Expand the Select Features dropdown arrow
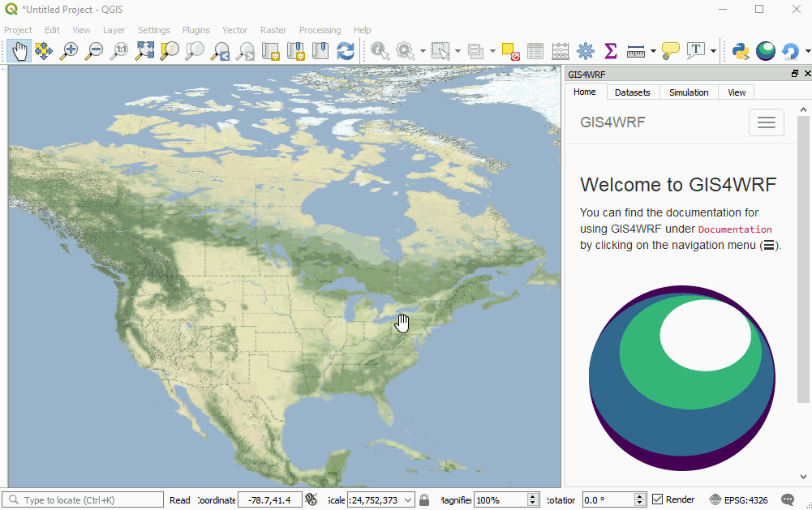The height and width of the screenshot is (510, 812). 458,51
